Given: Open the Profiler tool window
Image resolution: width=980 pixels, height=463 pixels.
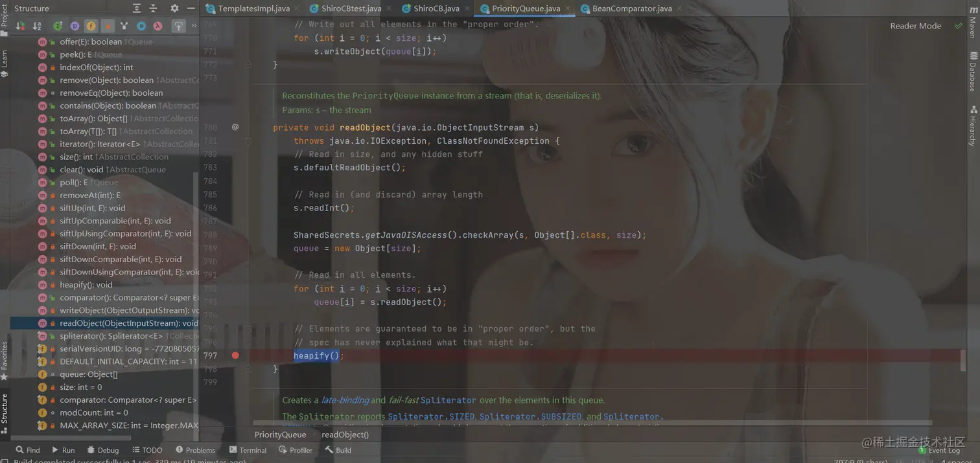Looking at the screenshot, I should point(296,450).
